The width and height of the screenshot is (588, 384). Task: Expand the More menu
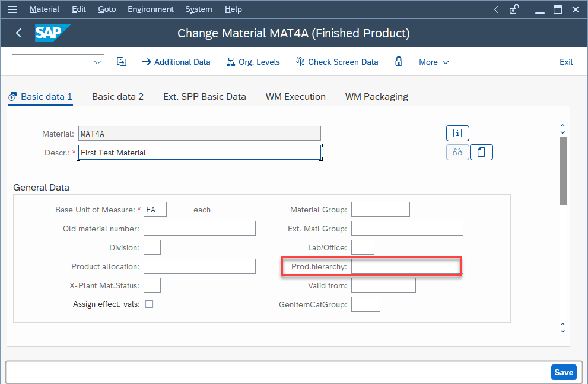(434, 62)
